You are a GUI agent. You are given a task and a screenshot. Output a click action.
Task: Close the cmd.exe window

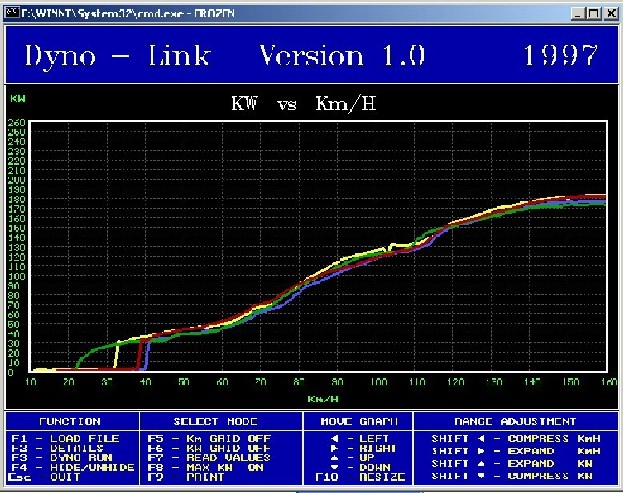611,14
